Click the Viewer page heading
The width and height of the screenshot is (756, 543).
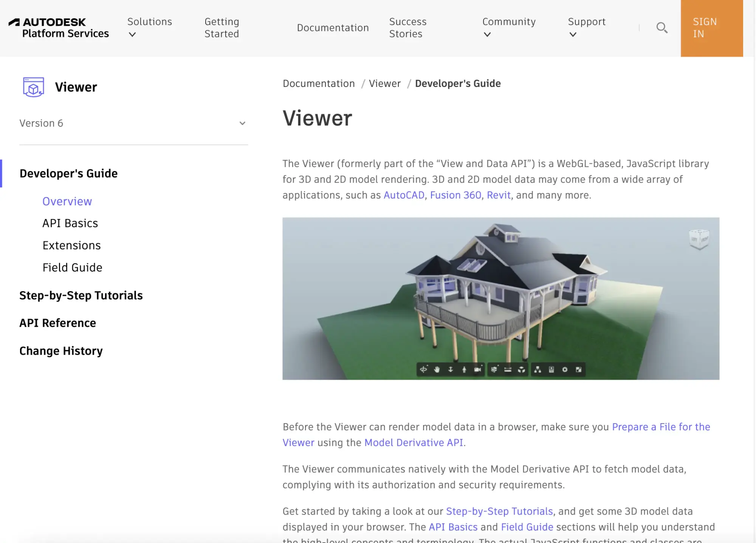point(318,118)
